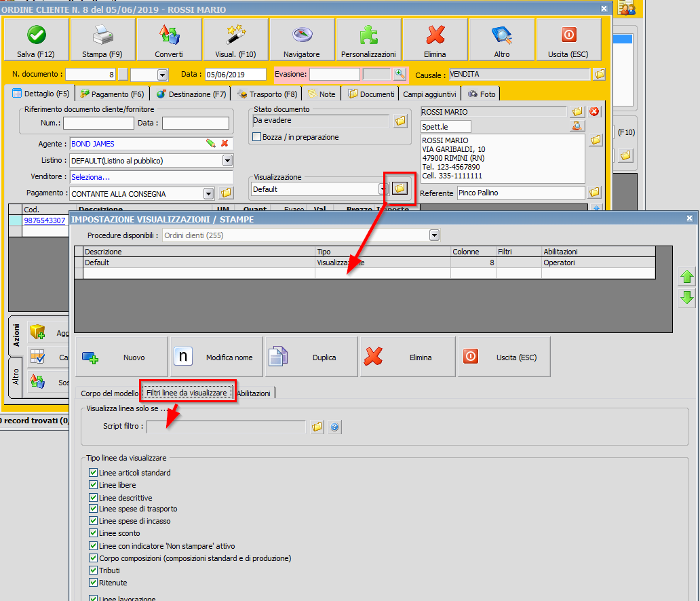Toggle Linee spese di incasso
This screenshot has height=601, width=700.
point(94,521)
